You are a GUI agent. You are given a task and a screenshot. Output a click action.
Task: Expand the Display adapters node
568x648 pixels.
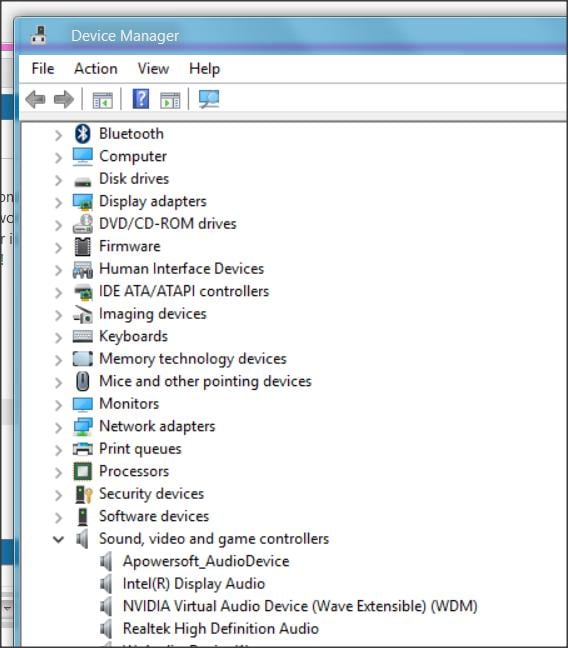[59, 202]
